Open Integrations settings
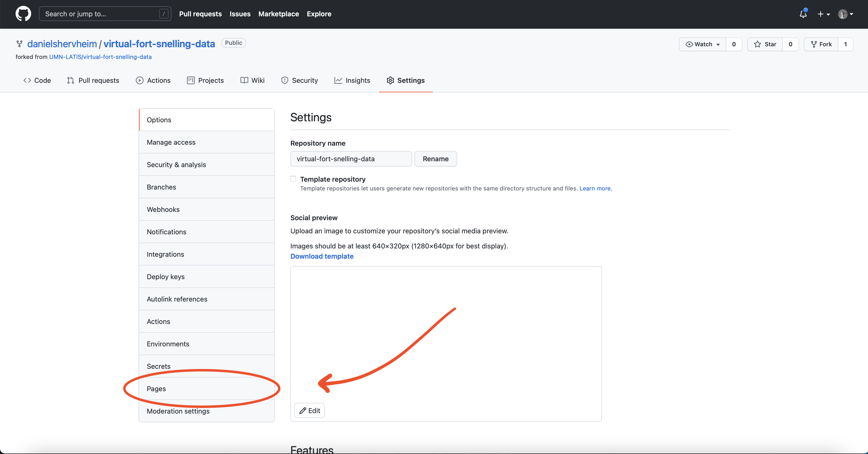 click(x=207, y=254)
